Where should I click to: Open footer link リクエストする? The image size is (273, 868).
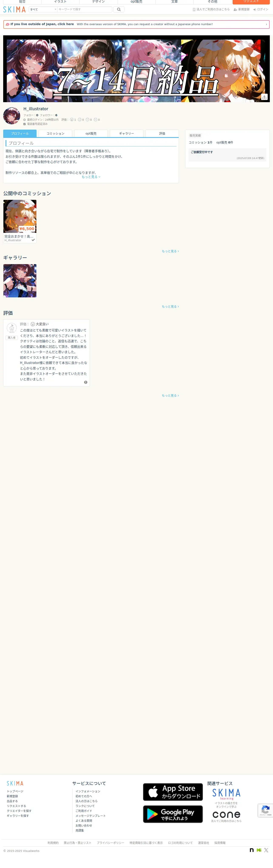[17, 806]
